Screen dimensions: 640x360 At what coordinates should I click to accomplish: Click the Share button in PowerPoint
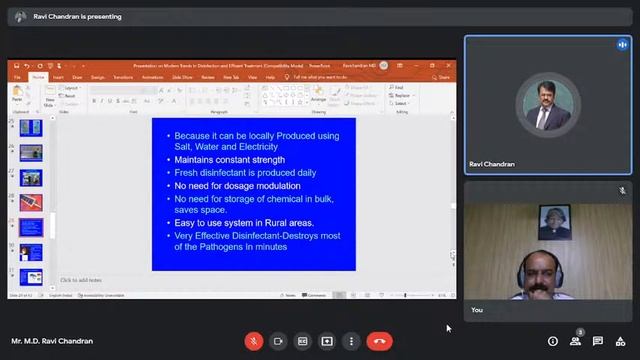[441, 77]
